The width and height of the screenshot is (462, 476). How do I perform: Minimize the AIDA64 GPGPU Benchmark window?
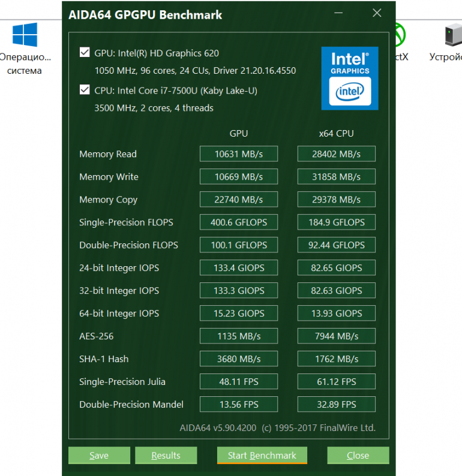tap(338, 13)
